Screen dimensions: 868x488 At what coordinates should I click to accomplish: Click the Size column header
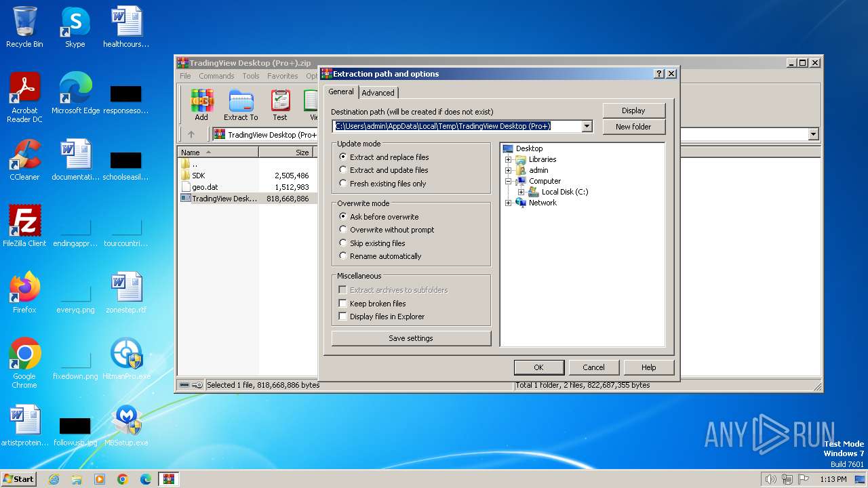[285, 152]
